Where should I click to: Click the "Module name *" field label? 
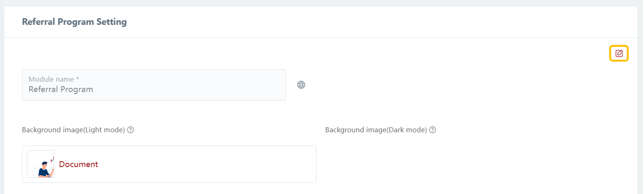[x=54, y=79]
